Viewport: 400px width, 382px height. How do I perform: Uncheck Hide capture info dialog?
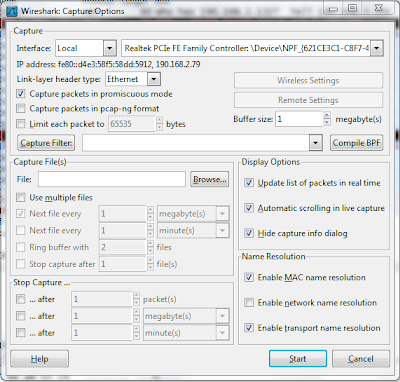point(249,233)
